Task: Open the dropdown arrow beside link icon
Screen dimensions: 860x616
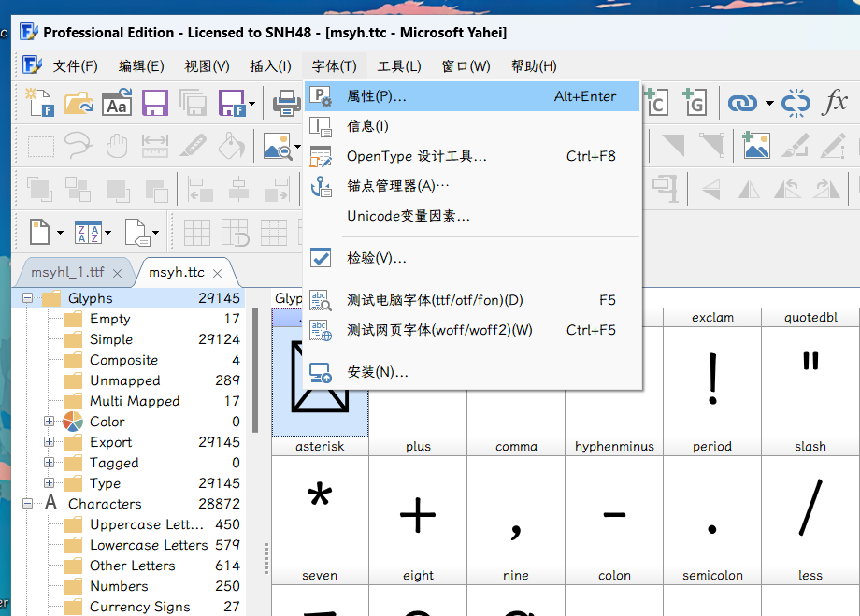Action: click(x=769, y=103)
